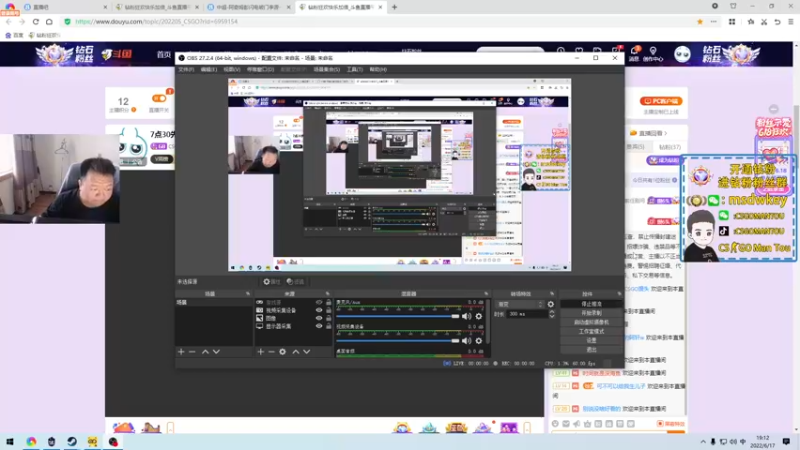Screen dimensions: 800x450
Task: Open Douyu 消息 messages icon
Action: (634, 54)
